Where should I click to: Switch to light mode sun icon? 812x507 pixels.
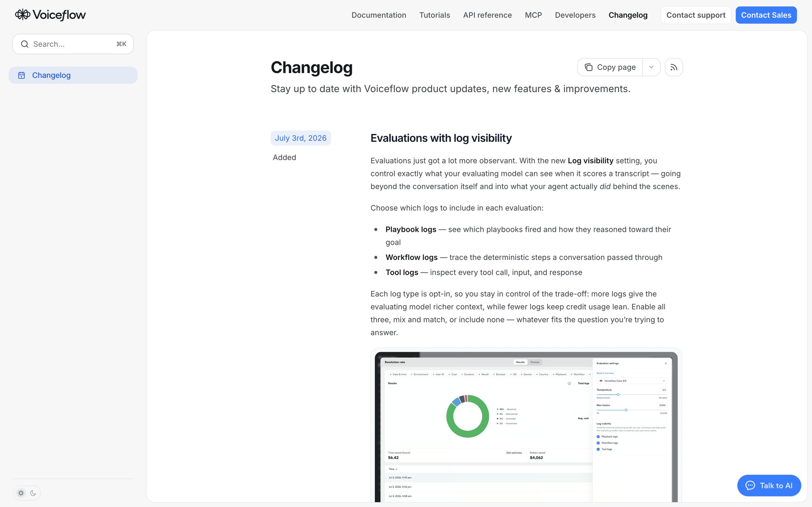pyautogui.click(x=21, y=493)
